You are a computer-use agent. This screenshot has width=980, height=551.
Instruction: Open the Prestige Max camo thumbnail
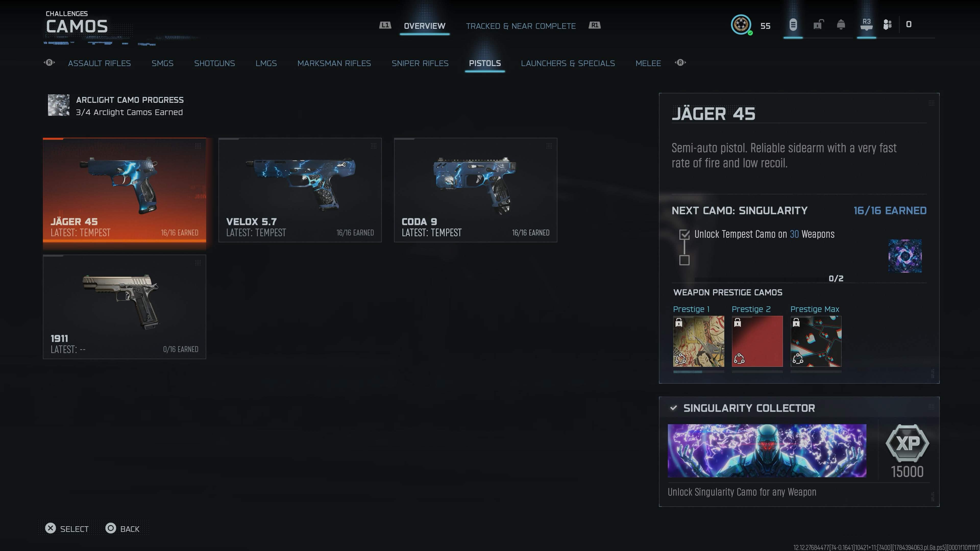click(816, 341)
